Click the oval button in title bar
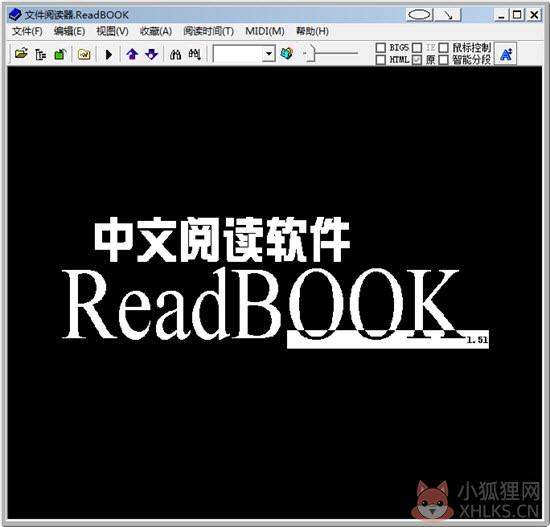 click(420, 15)
